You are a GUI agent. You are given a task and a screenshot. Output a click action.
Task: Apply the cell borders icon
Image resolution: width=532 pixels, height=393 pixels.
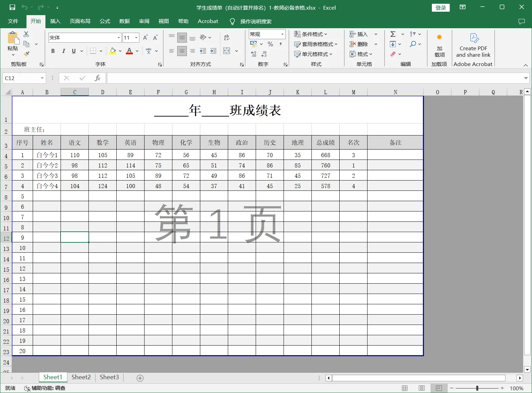[x=93, y=51]
